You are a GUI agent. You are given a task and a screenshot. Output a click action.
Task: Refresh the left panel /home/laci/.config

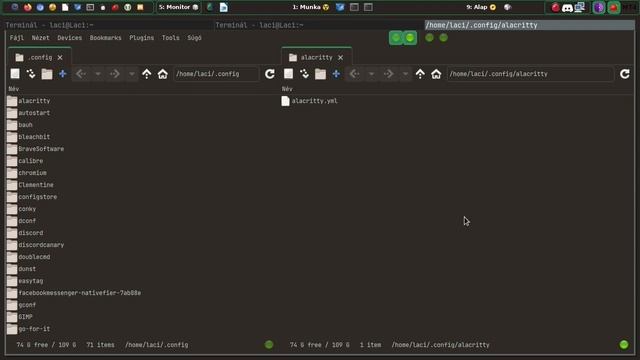pos(270,74)
